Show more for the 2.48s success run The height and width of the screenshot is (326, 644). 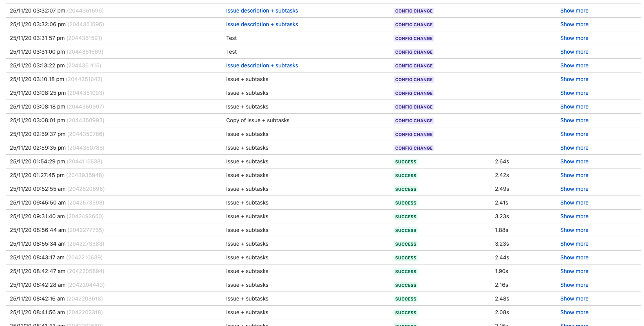[574, 299]
